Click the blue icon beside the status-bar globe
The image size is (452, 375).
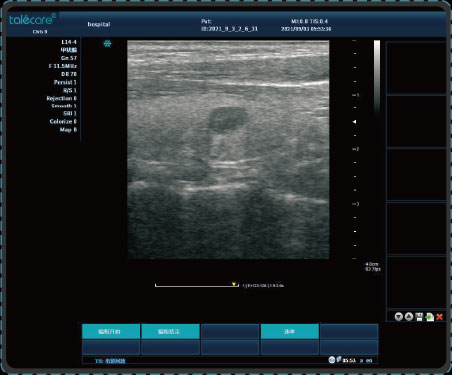click(339, 359)
